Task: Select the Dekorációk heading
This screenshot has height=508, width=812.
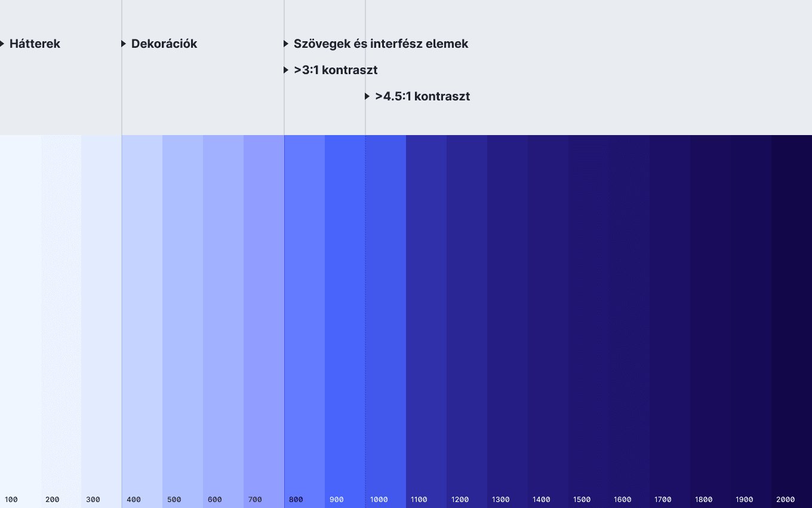Action: click(x=164, y=44)
